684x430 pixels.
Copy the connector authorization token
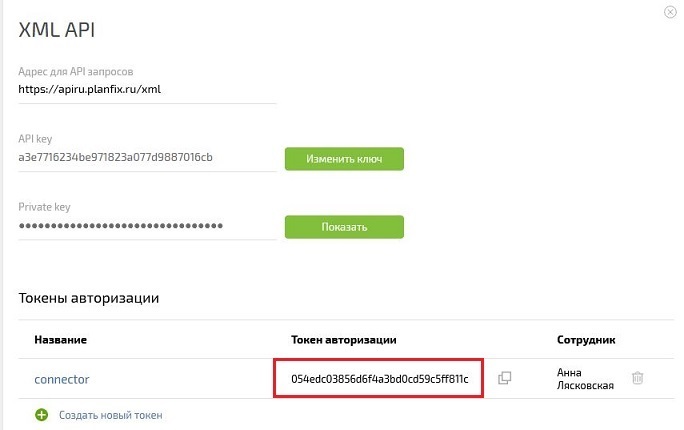coord(505,378)
